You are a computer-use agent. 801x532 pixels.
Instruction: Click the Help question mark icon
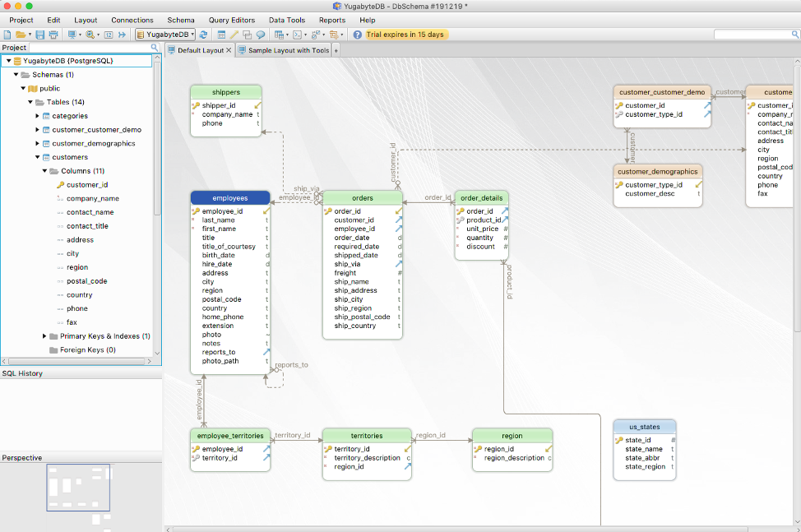(x=357, y=35)
